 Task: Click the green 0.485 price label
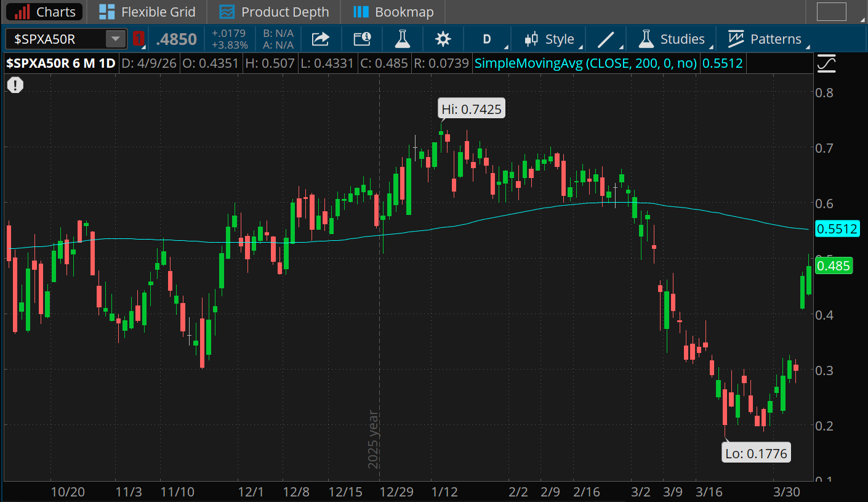point(834,265)
